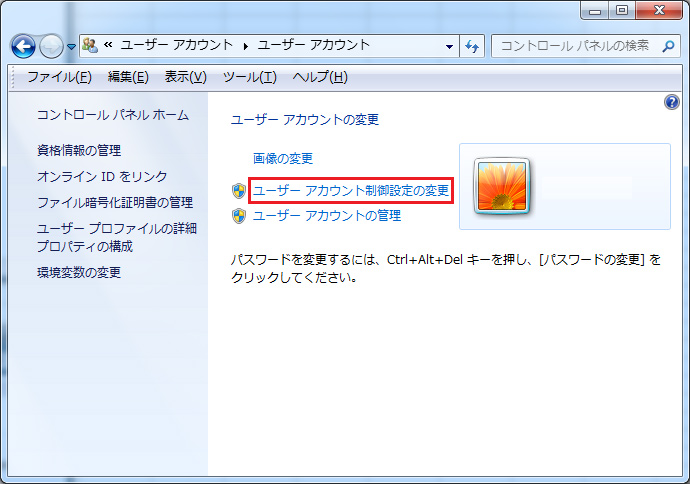Image resolution: width=690 pixels, height=484 pixels.
Task: Close the ユーザー アカウント window
Action: click(659, 11)
